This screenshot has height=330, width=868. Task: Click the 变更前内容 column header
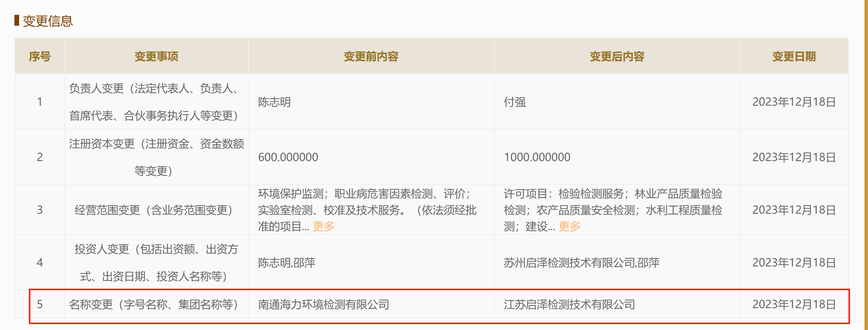(371, 57)
